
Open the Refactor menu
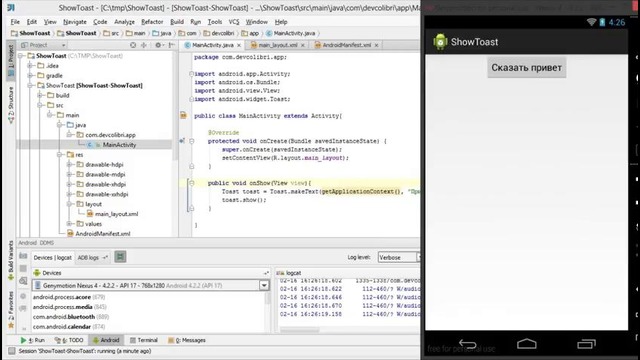152,22
